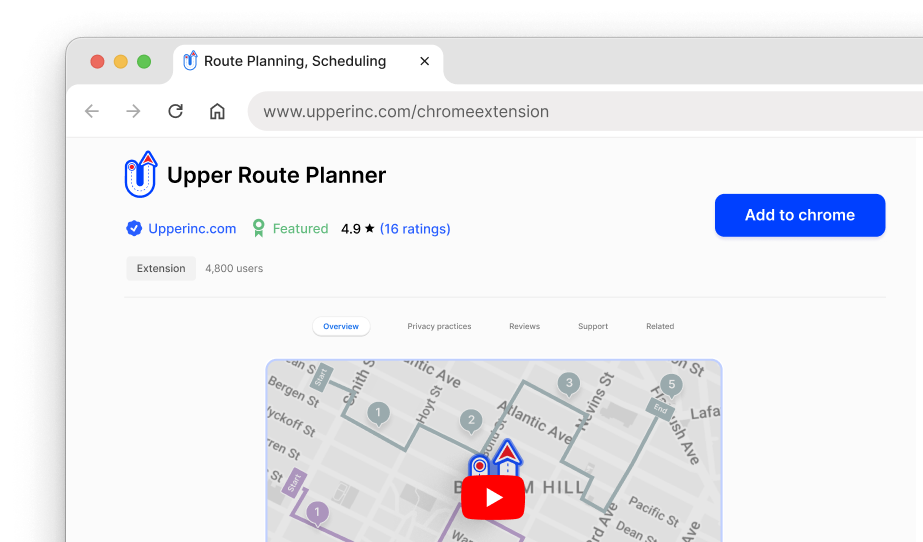Switch to the Support tab
923x542 pixels.
pyautogui.click(x=593, y=326)
